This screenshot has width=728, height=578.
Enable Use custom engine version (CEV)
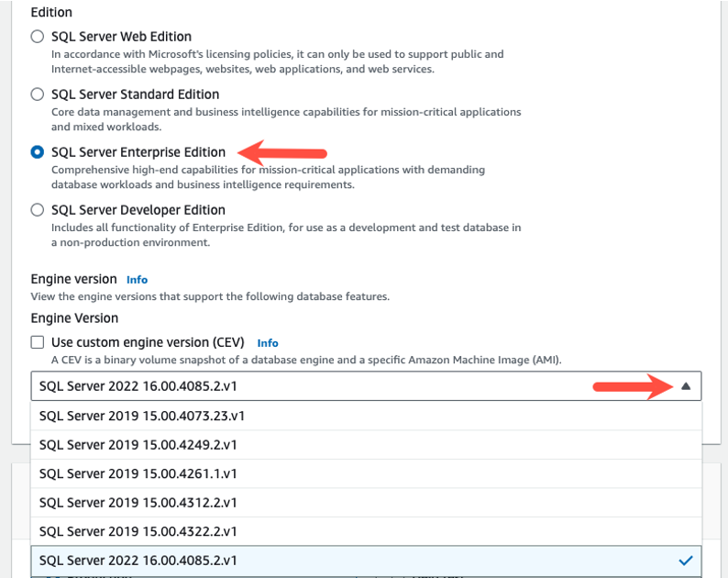38,342
